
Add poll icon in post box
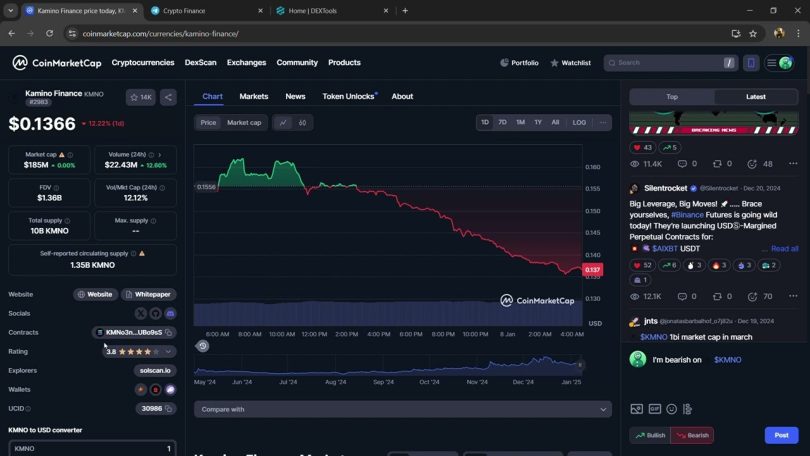(687, 409)
